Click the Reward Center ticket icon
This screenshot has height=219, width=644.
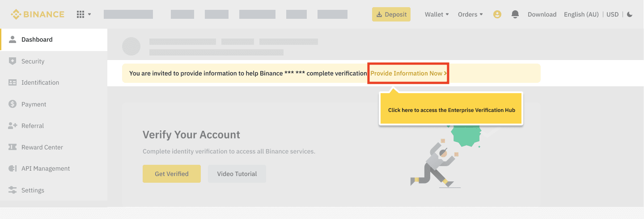13,147
